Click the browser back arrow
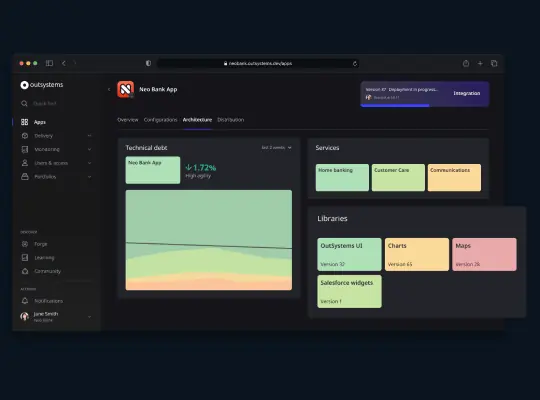 click(x=64, y=63)
